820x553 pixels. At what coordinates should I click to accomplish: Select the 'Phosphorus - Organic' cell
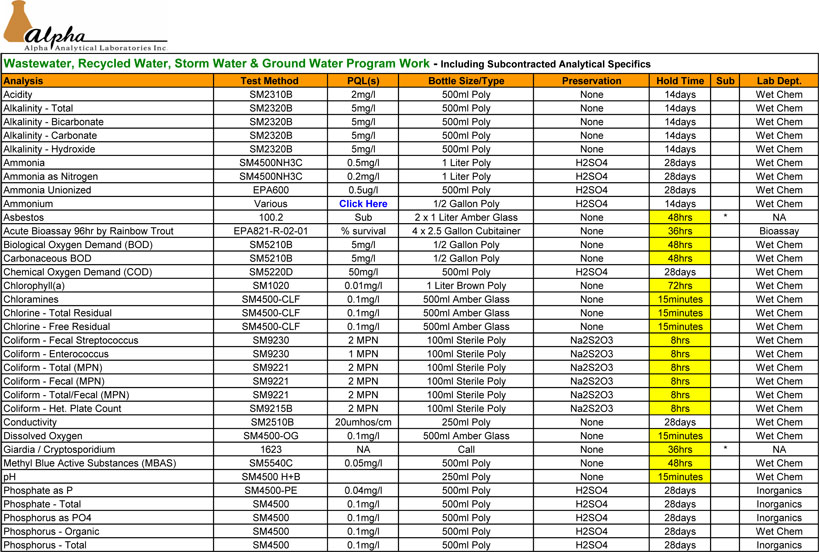[x=107, y=531]
